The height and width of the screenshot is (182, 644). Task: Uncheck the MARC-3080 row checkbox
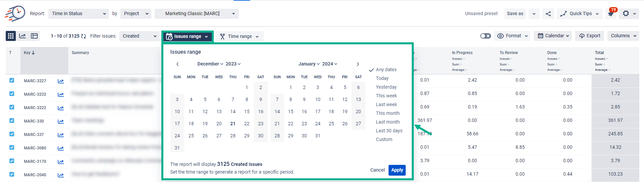pyautogui.click(x=12, y=147)
